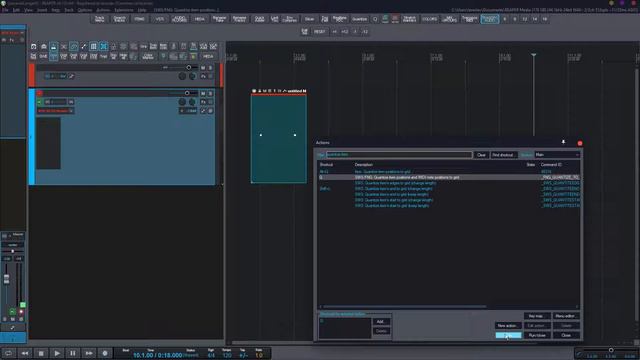Image resolution: width=640 pixels, height=360 pixels.
Task: Open the Options menu
Action: [84, 10]
